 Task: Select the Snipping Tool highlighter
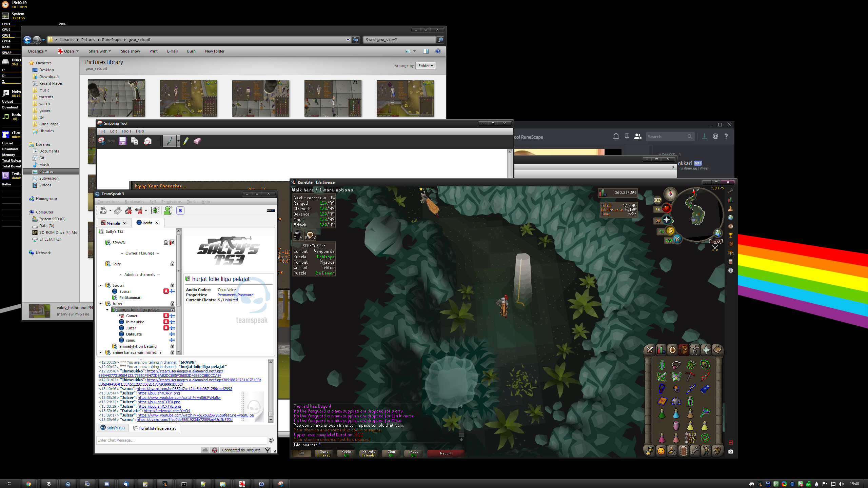click(186, 141)
